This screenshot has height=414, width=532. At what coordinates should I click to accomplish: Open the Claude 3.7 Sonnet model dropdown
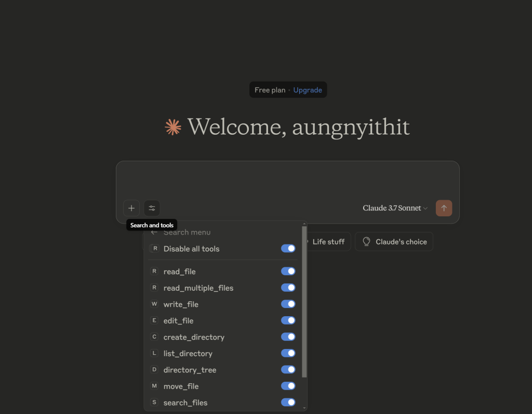pyautogui.click(x=395, y=208)
